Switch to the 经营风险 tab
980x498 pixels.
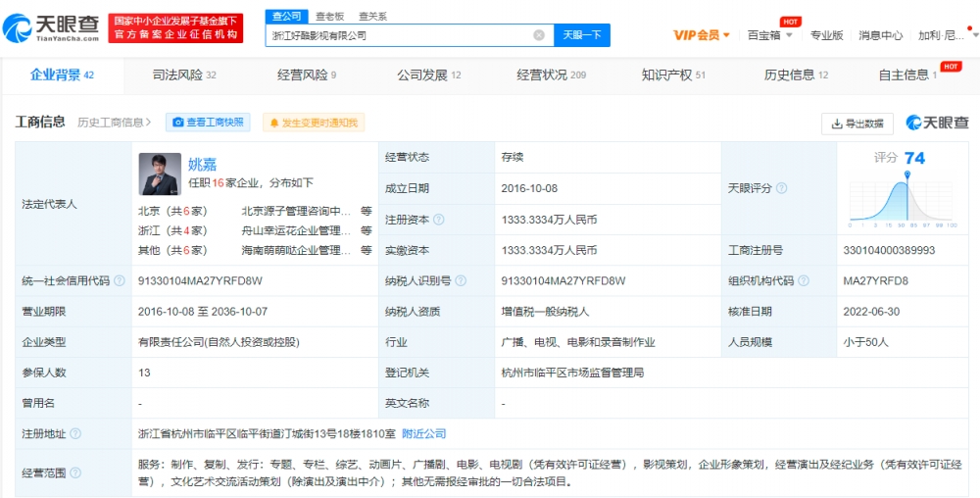coord(307,75)
